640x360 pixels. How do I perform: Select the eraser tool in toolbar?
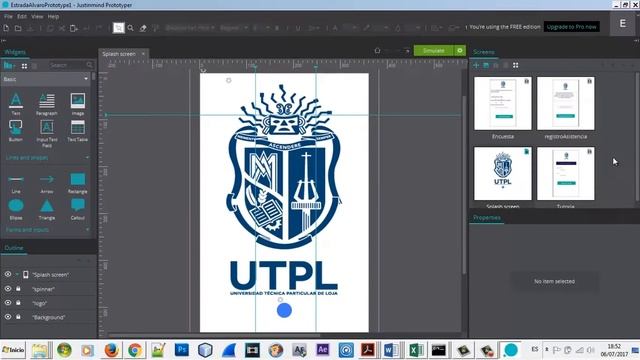143,28
